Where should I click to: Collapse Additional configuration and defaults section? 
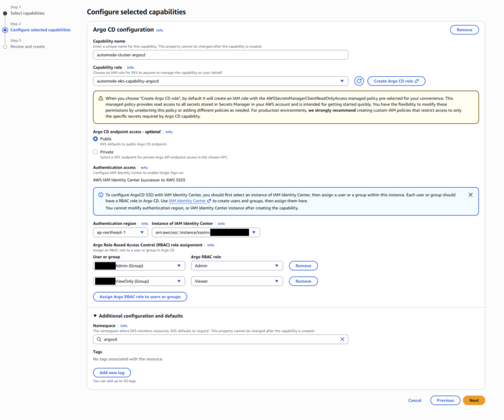(138, 316)
